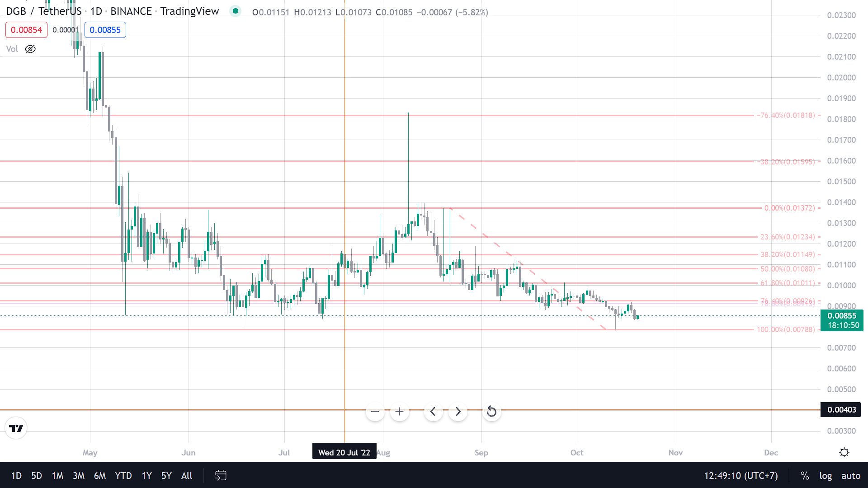Viewport: 868px width, 488px height.
Task: Open timezone menu 12:49:10 (UTC+7)
Action: coord(741,475)
